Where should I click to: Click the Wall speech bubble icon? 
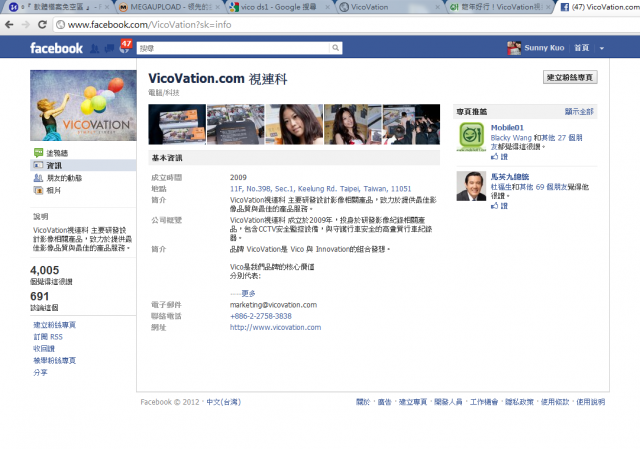click(38, 153)
